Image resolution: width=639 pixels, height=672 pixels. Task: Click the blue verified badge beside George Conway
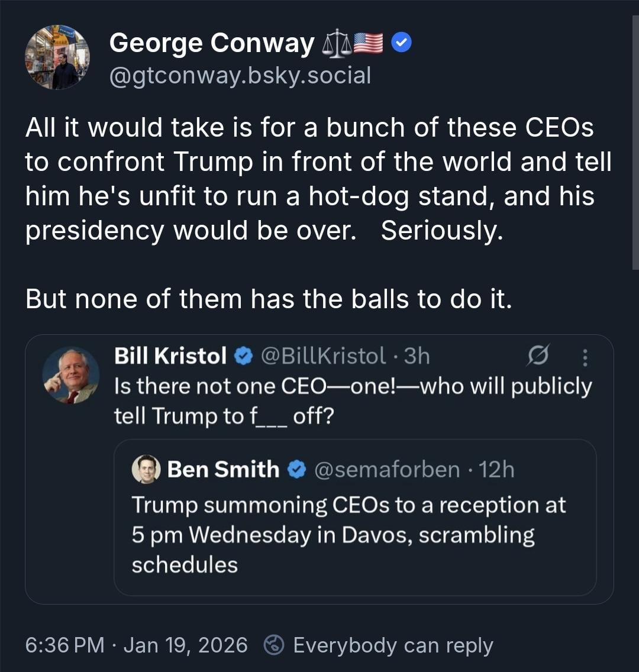403,43
